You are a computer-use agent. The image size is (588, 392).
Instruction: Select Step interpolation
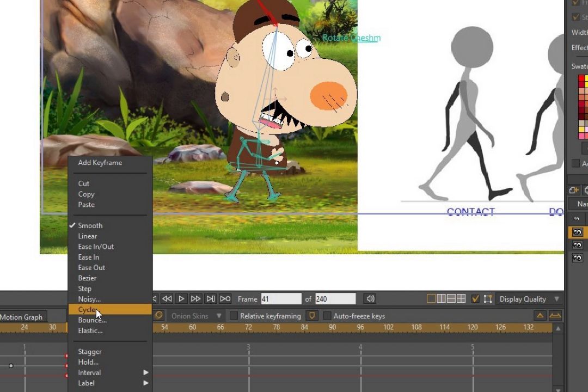coord(110,289)
